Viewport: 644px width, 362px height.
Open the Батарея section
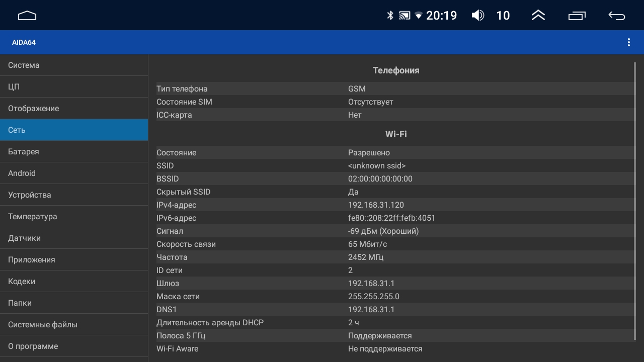[x=74, y=152]
